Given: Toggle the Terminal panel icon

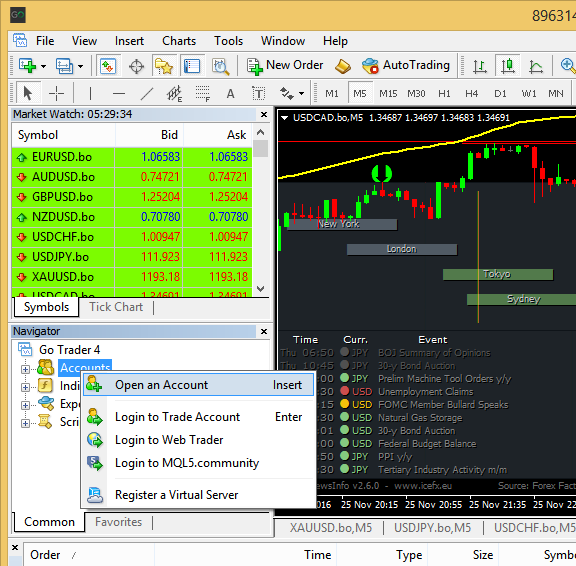Looking at the screenshot, I should pyautogui.click(x=192, y=66).
